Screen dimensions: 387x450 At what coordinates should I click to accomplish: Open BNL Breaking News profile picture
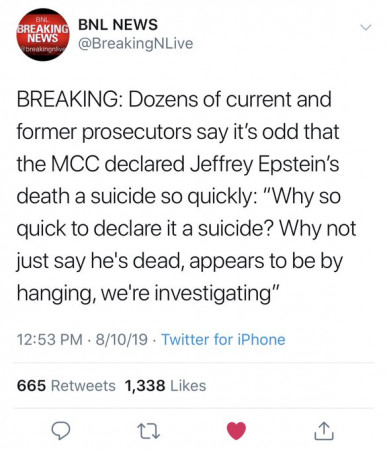[43, 35]
